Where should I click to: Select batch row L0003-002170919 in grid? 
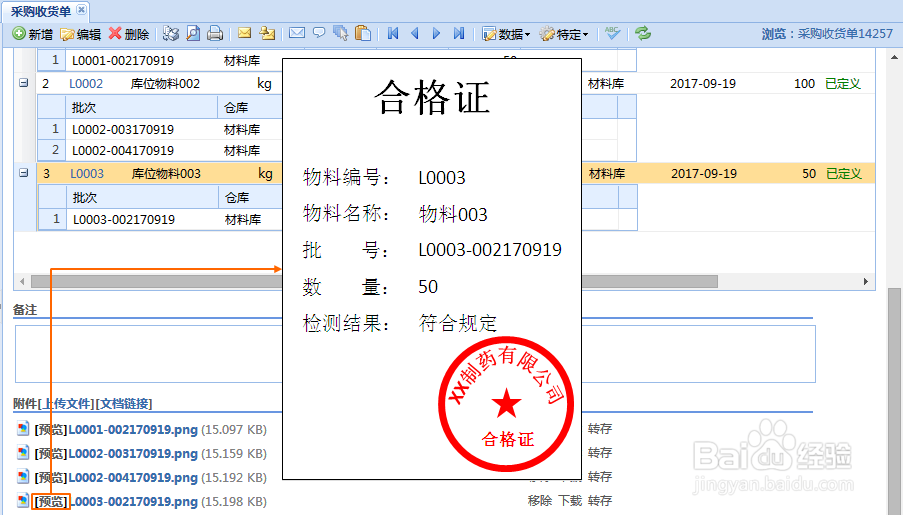tap(123, 220)
